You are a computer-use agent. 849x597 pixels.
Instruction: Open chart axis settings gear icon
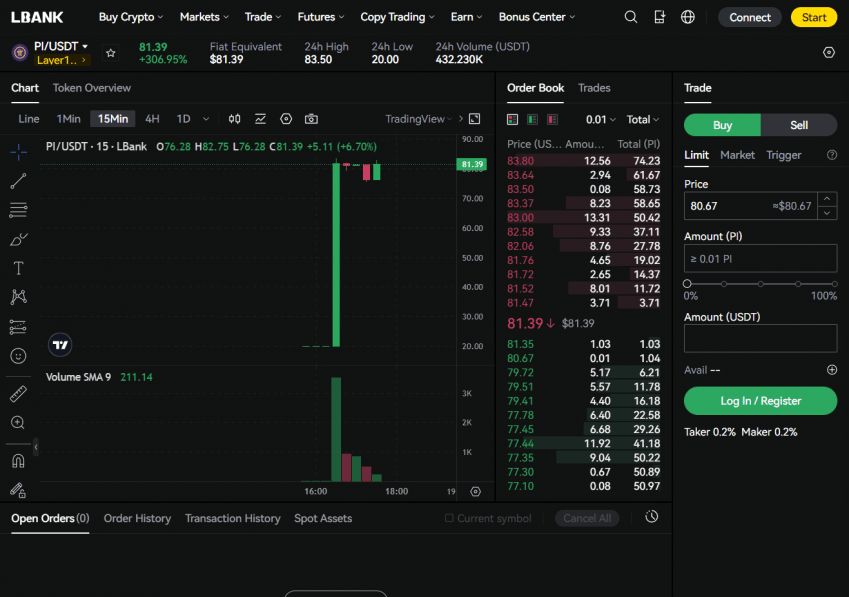point(475,491)
